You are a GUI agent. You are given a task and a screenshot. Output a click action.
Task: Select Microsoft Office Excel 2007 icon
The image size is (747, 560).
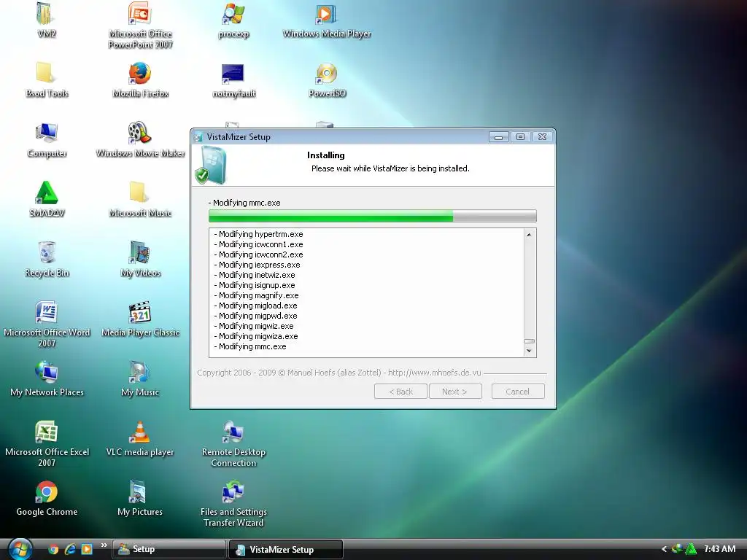coord(46,443)
